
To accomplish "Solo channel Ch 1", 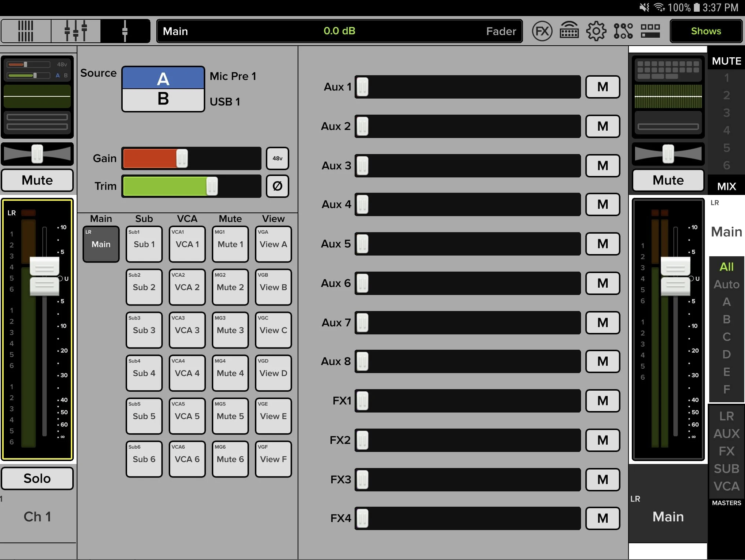I will 37,478.
